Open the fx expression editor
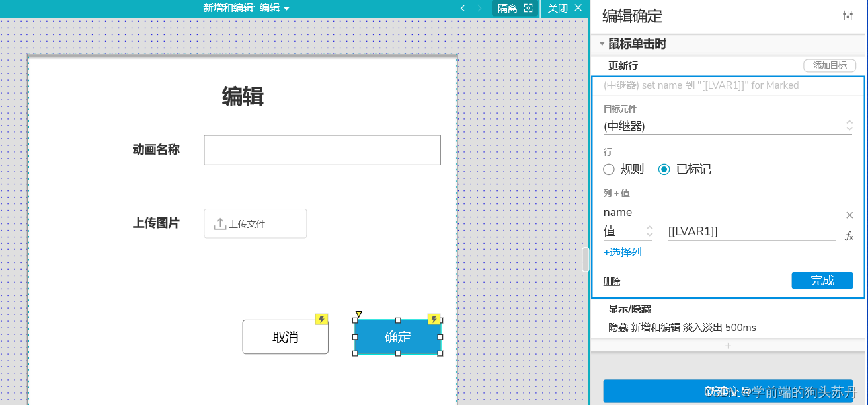868x405 pixels. 849,236
